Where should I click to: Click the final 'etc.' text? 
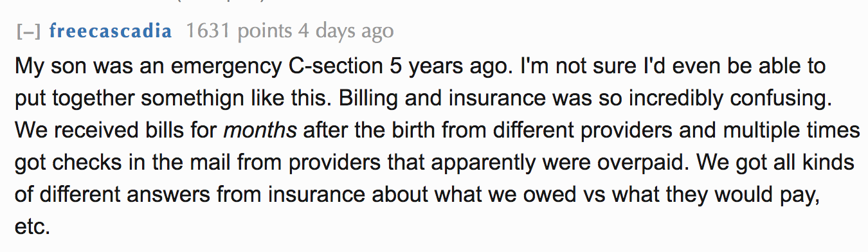pos(32,227)
